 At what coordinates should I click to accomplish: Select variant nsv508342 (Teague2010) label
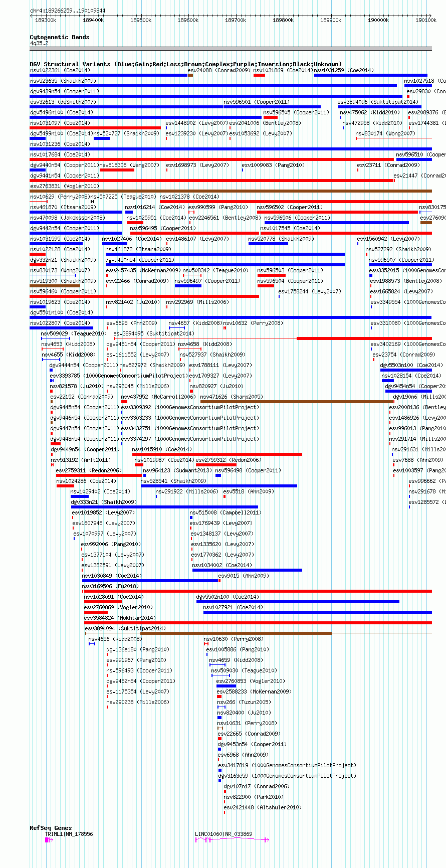click(x=215, y=270)
